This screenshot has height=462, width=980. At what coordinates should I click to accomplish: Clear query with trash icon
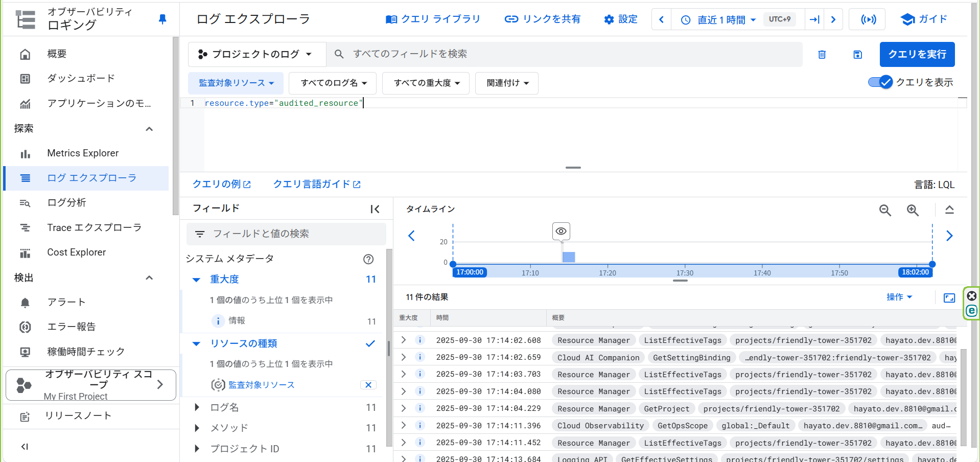click(x=822, y=54)
